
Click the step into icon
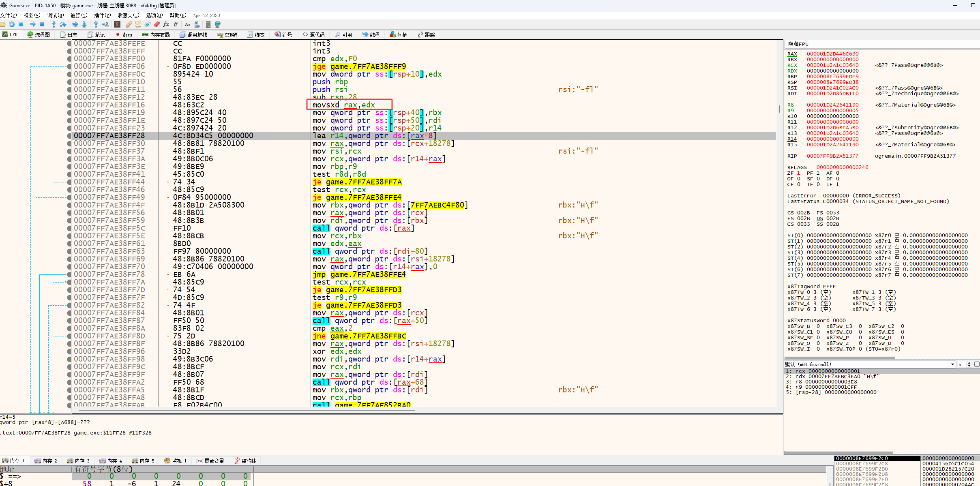(x=54, y=24)
